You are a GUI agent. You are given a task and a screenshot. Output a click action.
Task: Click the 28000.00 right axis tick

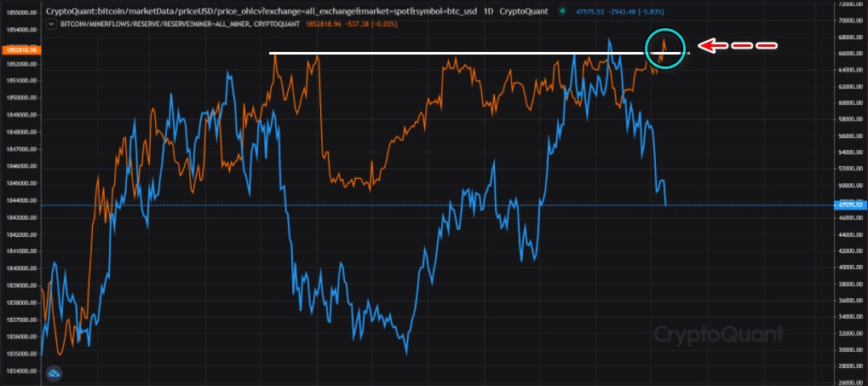click(850, 366)
